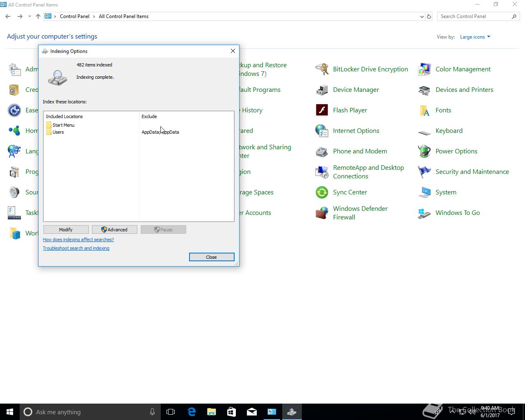This screenshot has width=525, height=420.
Task: Click the Ask me anything search box
Action: point(89,412)
